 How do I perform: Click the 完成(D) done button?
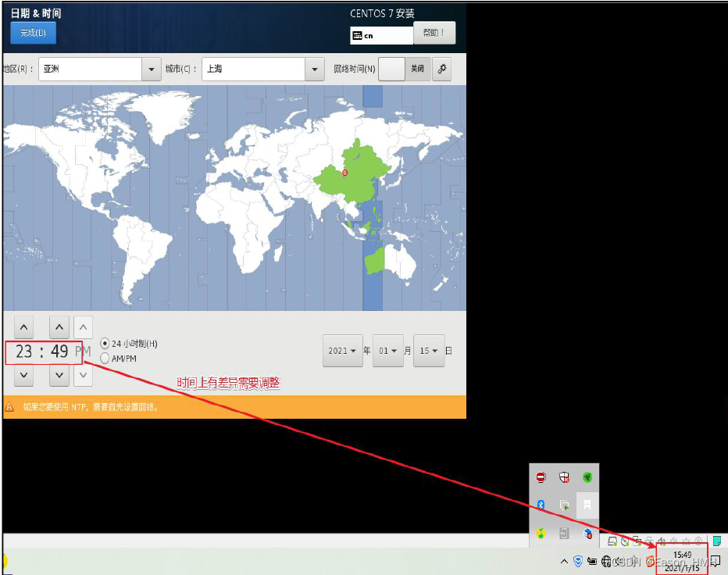(x=33, y=33)
